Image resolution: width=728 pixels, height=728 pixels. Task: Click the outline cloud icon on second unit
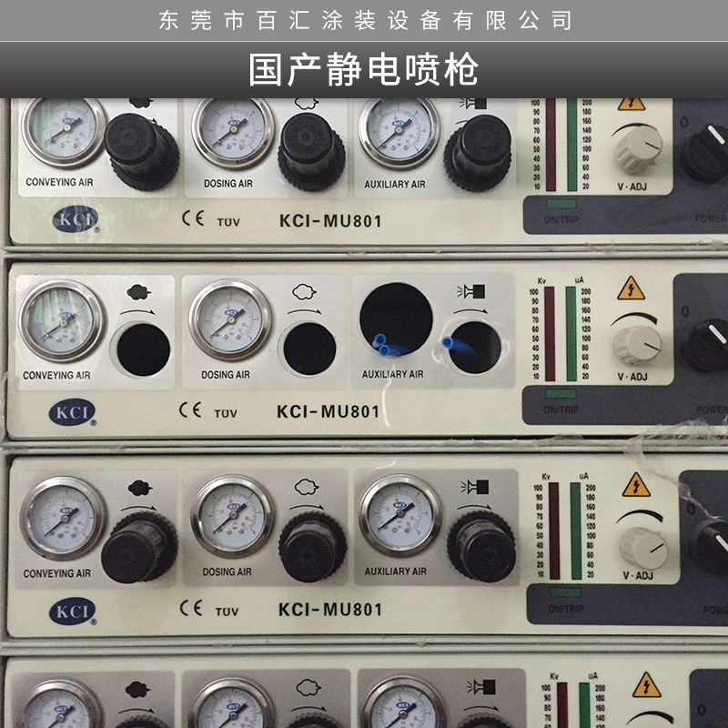coord(304,291)
